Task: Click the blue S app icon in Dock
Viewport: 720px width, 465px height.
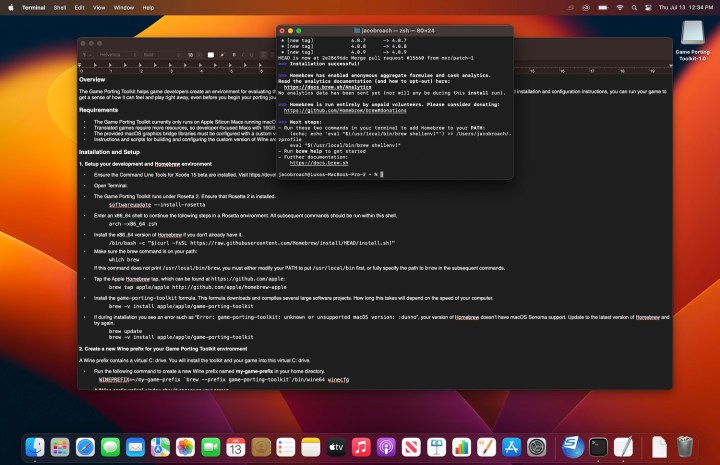Action: click(573, 447)
